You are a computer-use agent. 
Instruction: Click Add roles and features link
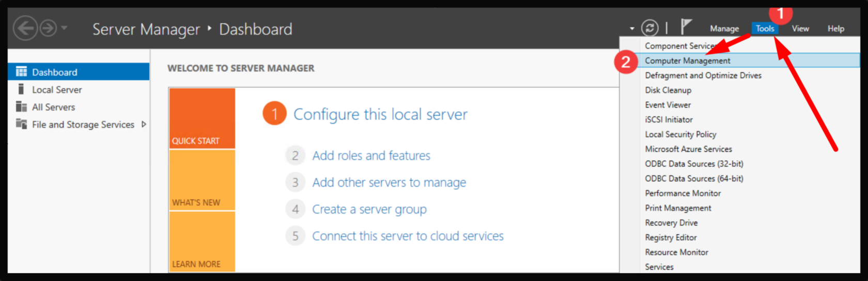pyautogui.click(x=371, y=155)
